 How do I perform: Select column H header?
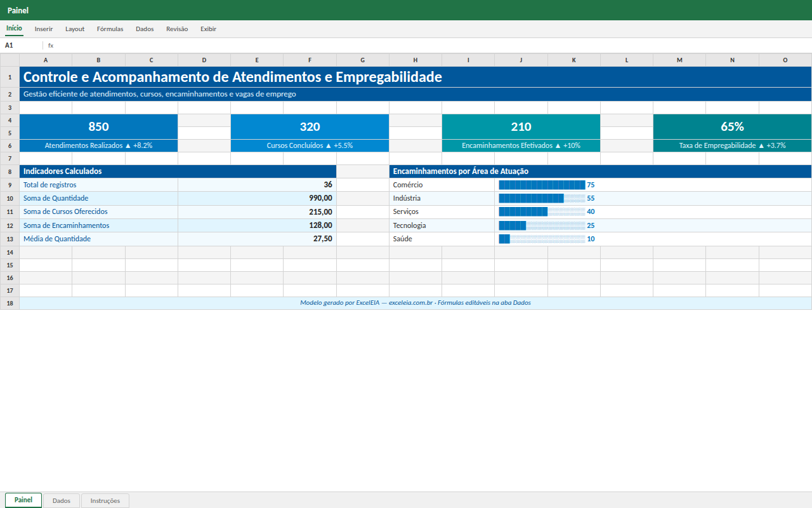416,60
